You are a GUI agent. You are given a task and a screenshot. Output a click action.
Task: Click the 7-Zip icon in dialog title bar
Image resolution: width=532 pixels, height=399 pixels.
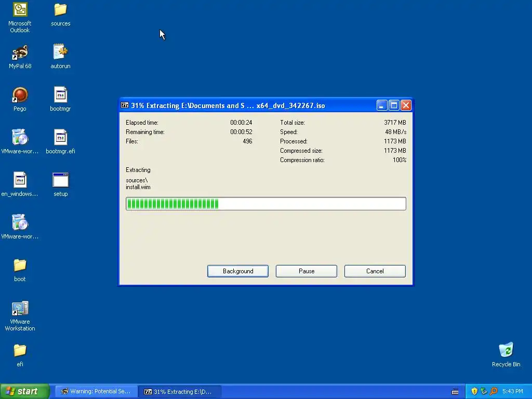[125, 105]
